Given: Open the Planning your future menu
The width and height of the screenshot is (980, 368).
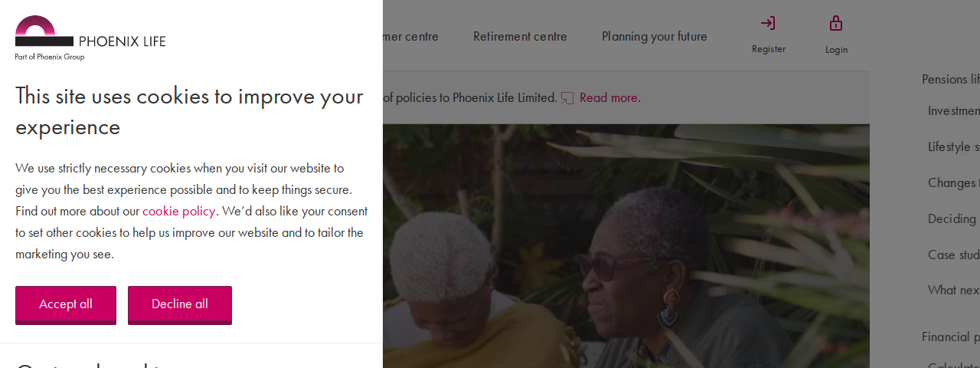Looking at the screenshot, I should click(x=655, y=36).
